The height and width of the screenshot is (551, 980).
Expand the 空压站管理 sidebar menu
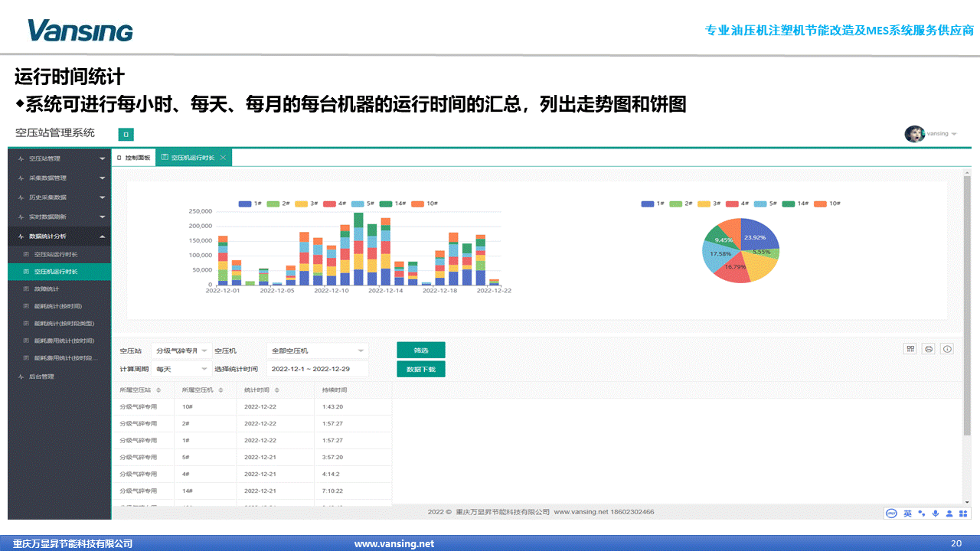tap(59, 159)
